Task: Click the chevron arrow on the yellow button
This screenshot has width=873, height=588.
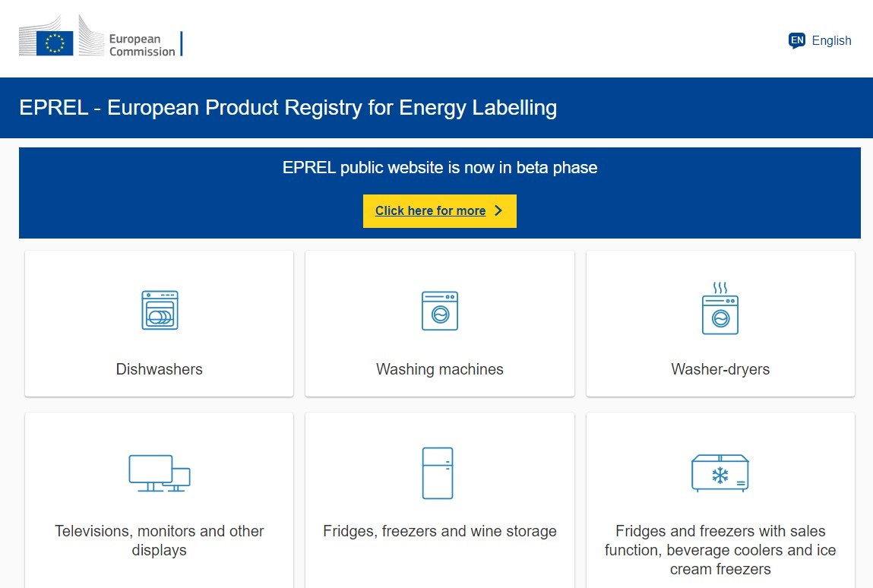Action: (498, 211)
